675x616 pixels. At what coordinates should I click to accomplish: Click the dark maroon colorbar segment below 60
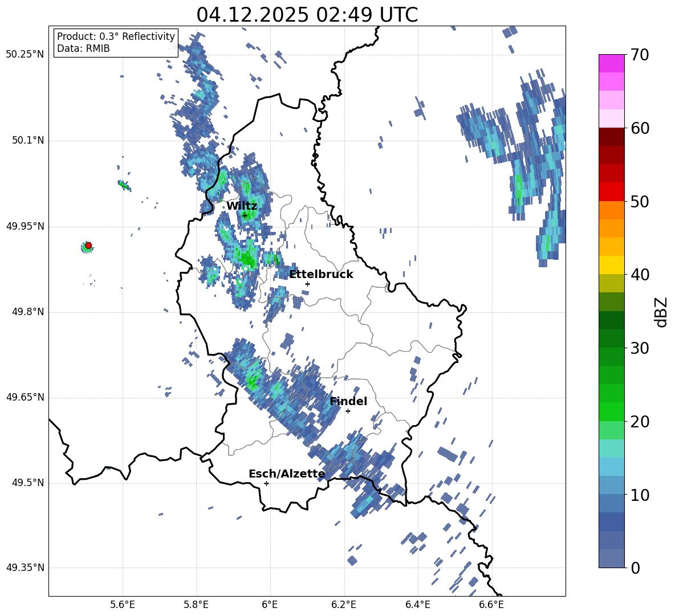(x=611, y=137)
